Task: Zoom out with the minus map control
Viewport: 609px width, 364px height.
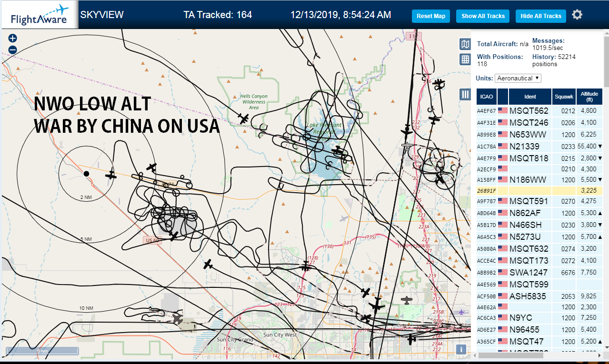Action: [x=13, y=49]
